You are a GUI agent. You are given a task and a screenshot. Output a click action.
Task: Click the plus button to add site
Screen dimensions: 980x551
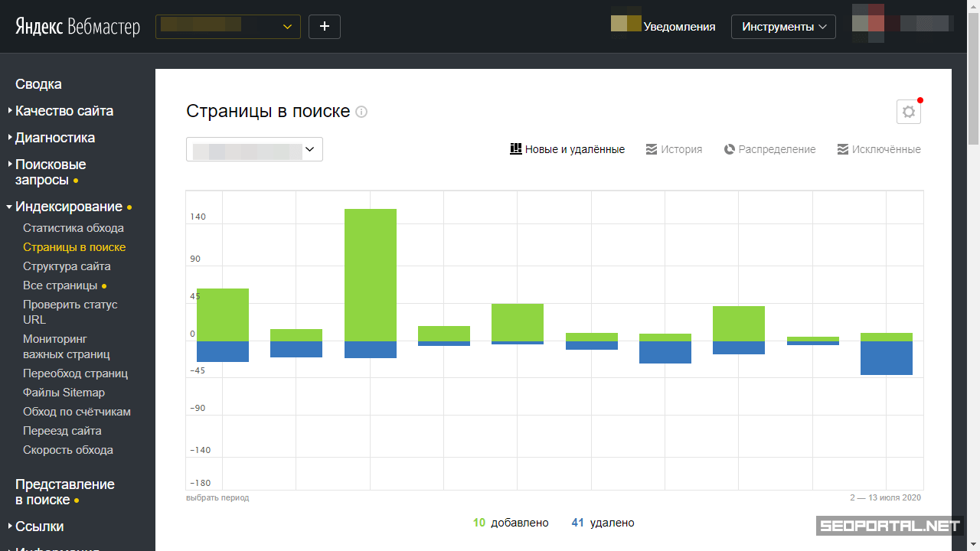coord(324,27)
